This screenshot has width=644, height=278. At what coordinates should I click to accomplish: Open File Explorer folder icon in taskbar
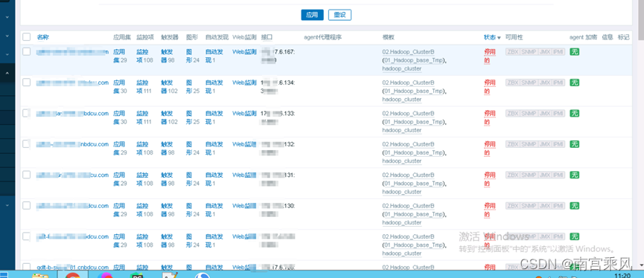pos(40,275)
